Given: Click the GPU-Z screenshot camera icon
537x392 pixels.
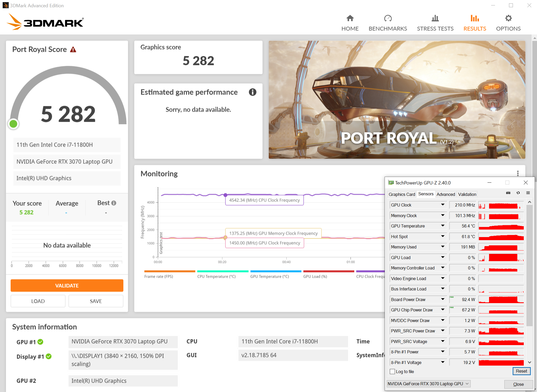Looking at the screenshot, I should point(508,193).
